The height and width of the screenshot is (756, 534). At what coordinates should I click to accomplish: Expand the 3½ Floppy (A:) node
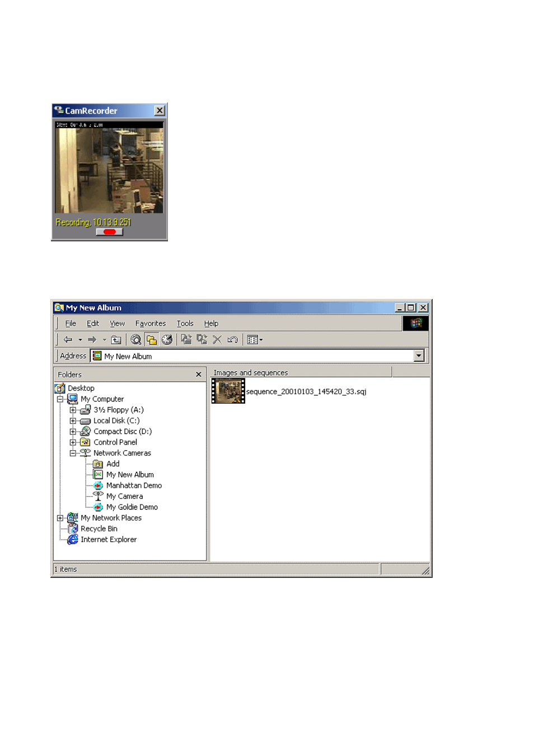(x=73, y=410)
